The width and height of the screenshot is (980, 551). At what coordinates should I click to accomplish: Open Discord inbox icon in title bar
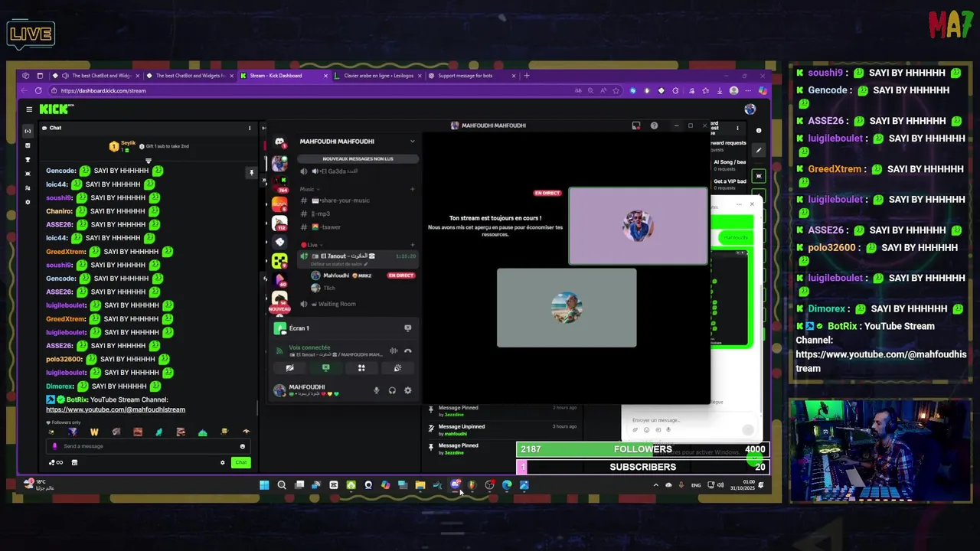click(x=635, y=126)
